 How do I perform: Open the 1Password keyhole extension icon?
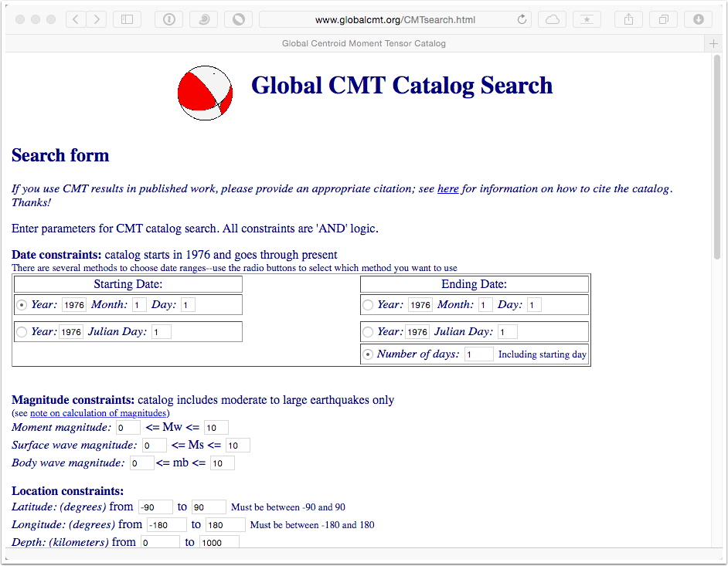[169, 19]
